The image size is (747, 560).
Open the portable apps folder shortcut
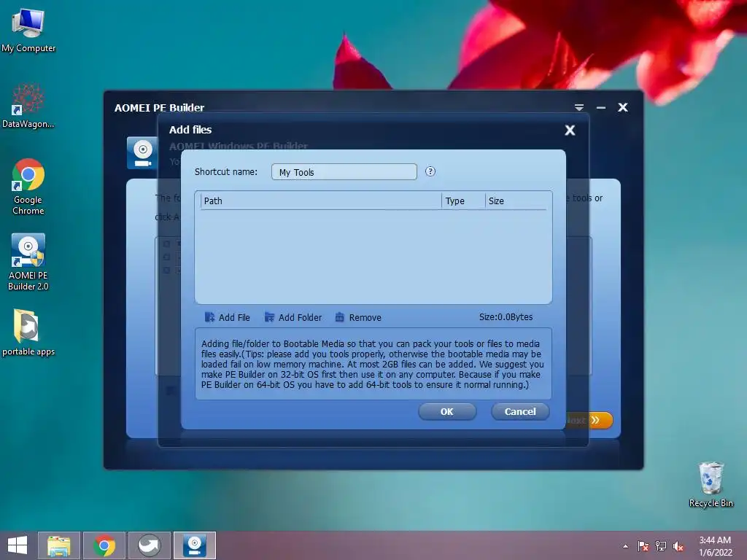(28, 332)
